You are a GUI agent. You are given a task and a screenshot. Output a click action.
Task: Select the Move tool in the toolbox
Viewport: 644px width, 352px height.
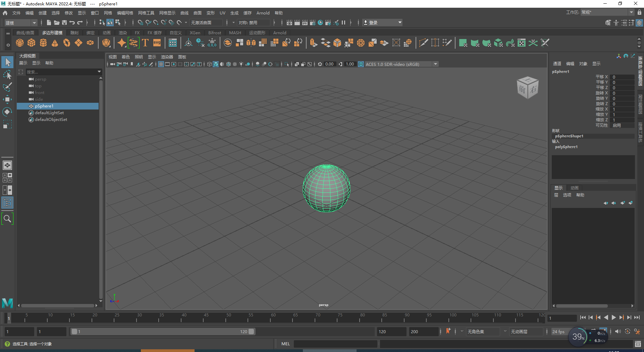7,99
